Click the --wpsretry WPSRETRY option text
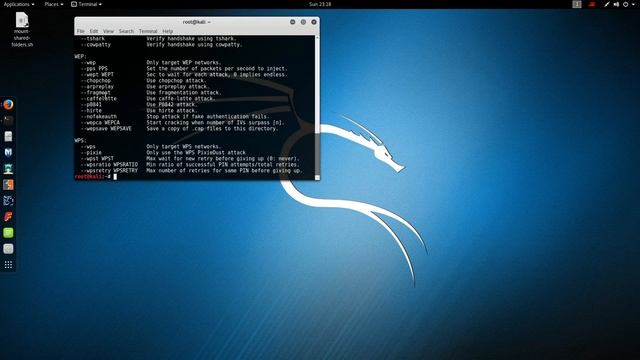The width and height of the screenshot is (640, 360). click(x=109, y=171)
